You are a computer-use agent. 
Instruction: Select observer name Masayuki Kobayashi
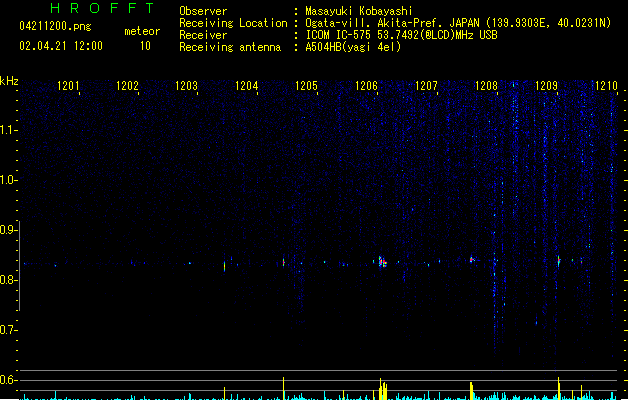(x=359, y=11)
